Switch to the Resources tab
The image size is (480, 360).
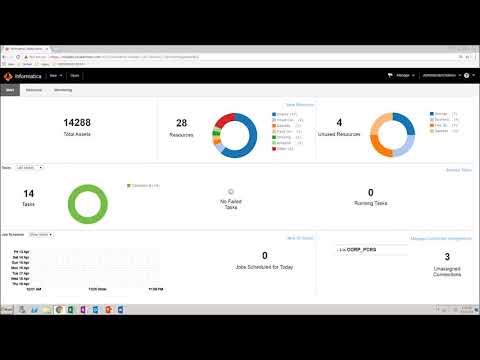[34, 90]
